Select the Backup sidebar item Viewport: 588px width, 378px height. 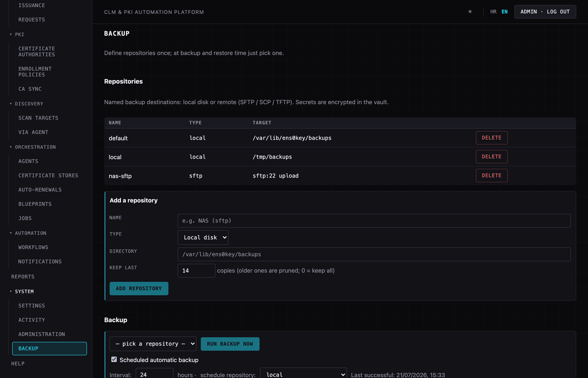[x=49, y=348]
